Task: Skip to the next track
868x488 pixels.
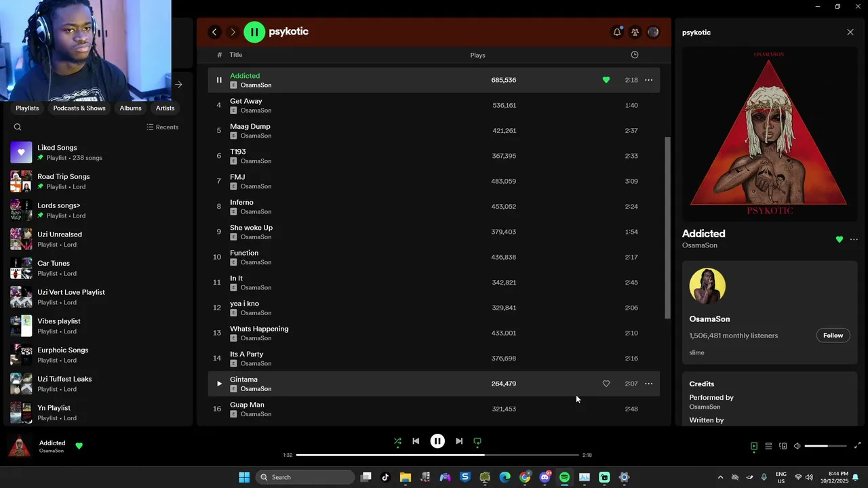Action: (459, 441)
